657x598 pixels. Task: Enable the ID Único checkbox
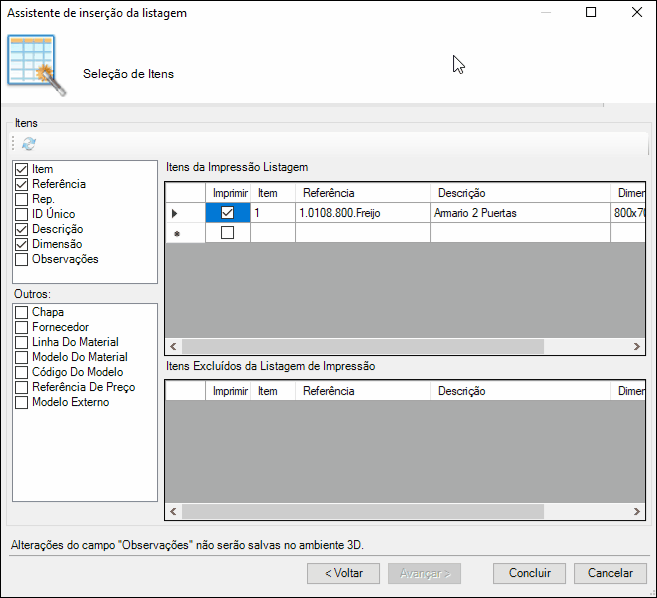pyautogui.click(x=21, y=214)
